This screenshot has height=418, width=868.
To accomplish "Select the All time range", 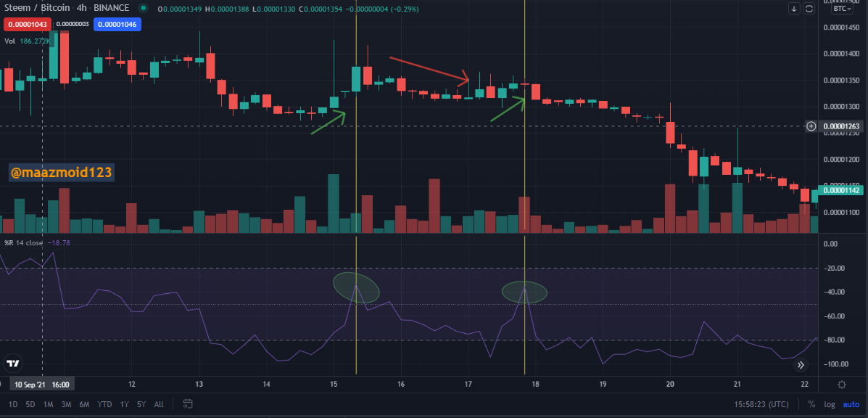I will tap(159, 404).
